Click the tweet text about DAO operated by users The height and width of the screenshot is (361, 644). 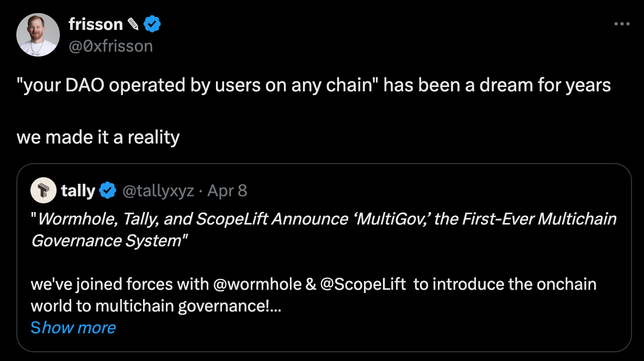pos(314,85)
